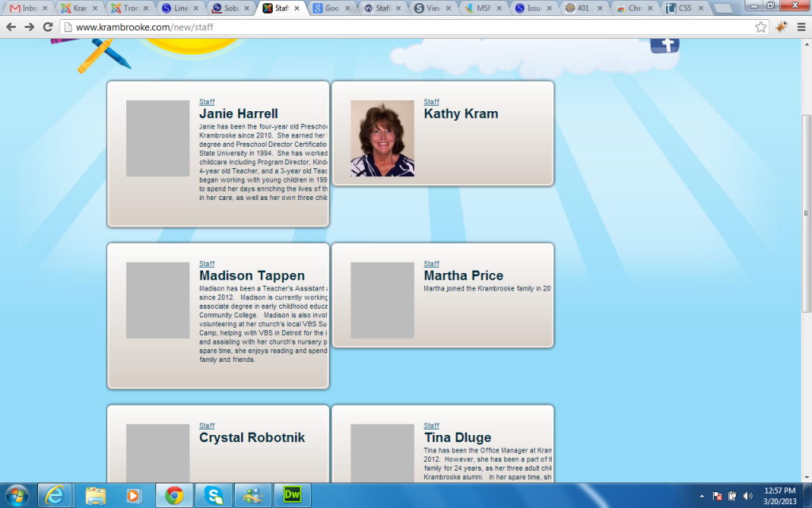Launch Dreamweaver from the taskbar
812x508 pixels.
(x=291, y=496)
